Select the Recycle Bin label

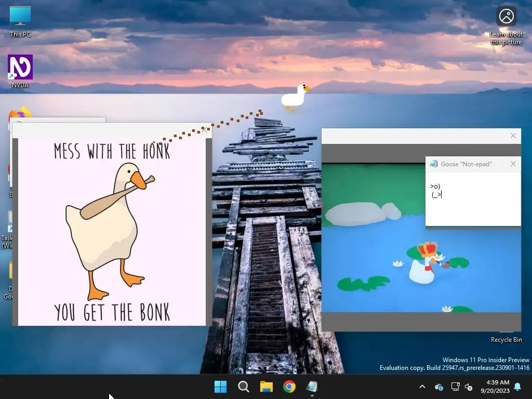pyautogui.click(x=506, y=340)
